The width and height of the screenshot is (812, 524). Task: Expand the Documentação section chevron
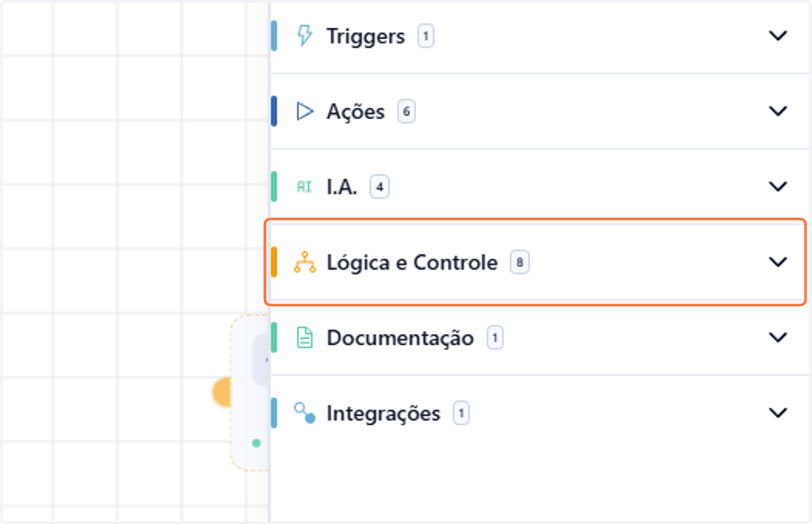tap(779, 337)
